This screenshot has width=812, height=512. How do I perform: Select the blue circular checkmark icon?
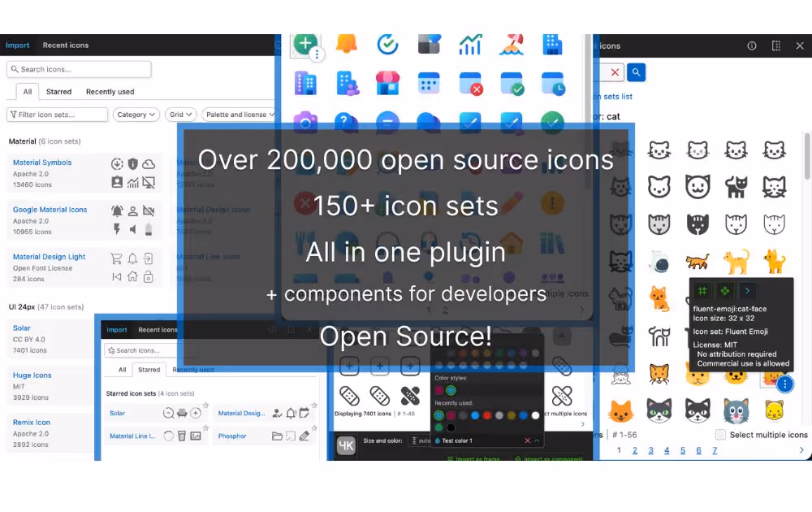[x=387, y=44]
